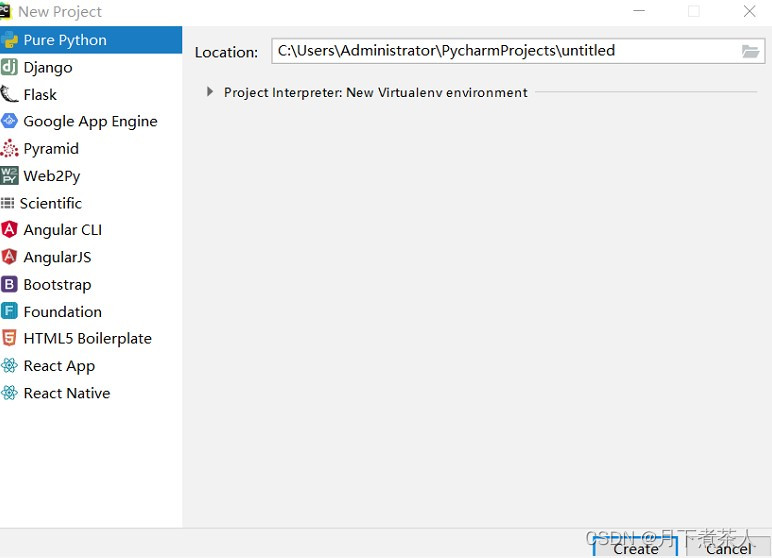
Task: Click the React Native atom icon
Action: (x=9, y=393)
